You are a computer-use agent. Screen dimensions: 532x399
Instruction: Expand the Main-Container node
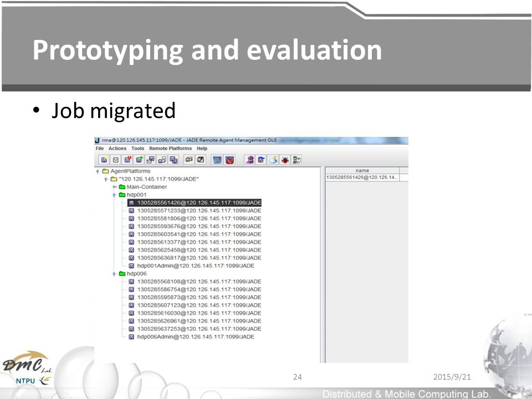(115, 187)
